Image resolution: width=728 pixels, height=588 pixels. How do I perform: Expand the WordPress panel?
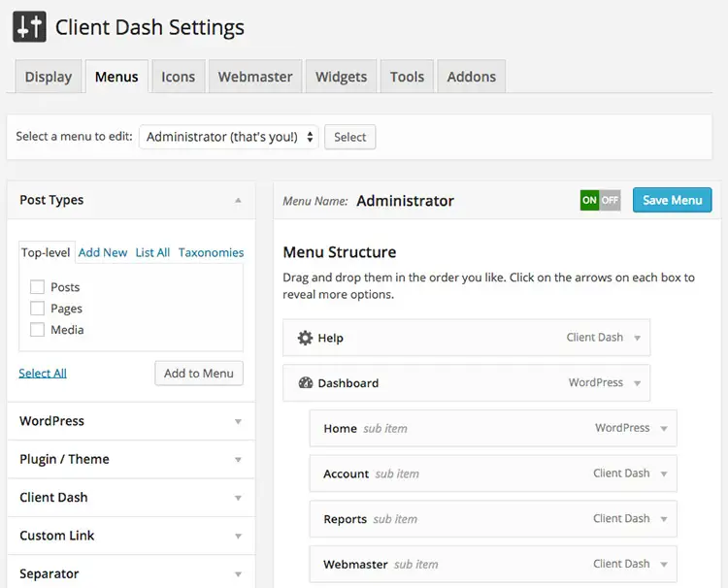pos(238,421)
